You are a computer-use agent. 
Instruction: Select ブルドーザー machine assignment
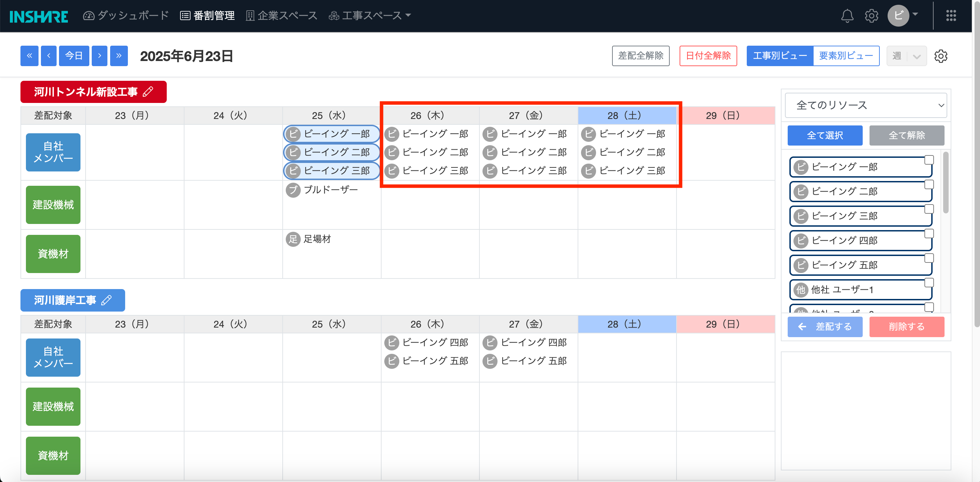pos(322,190)
